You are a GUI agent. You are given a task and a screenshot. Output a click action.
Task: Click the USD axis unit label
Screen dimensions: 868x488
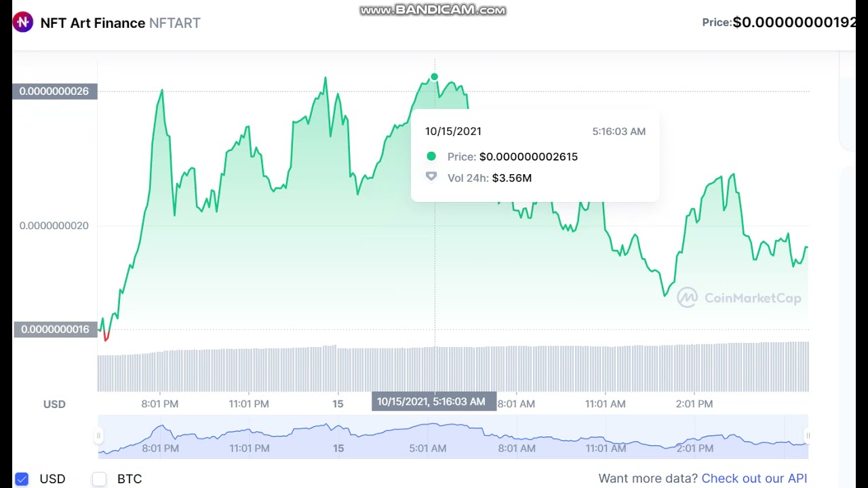[x=54, y=404]
